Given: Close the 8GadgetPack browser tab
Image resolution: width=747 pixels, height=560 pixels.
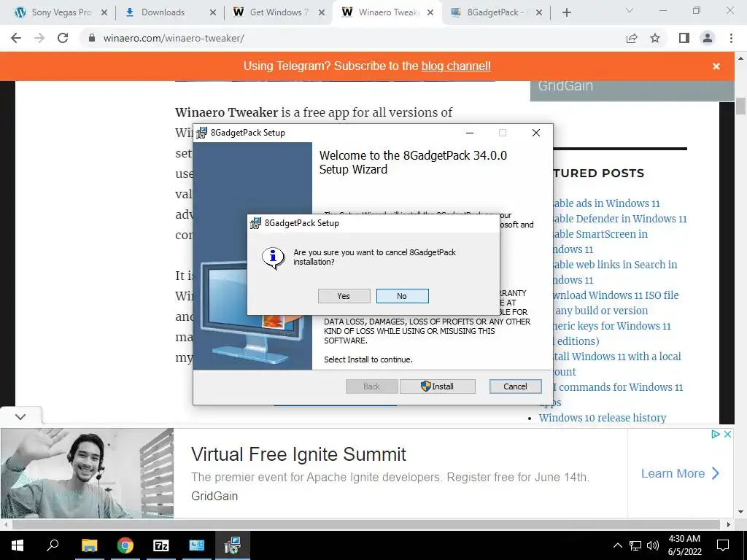Looking at the screenshot, I should click(539, 13).
